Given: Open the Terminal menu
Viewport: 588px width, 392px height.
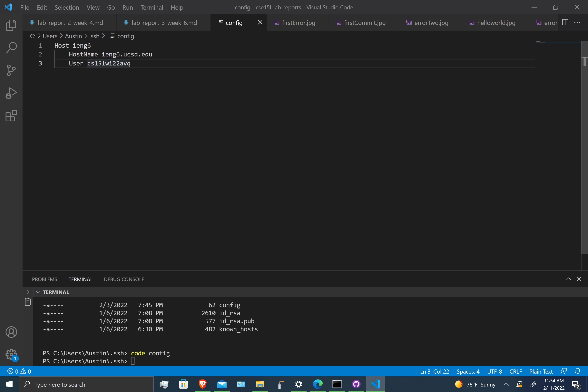Looking at the screenshot, I should (152, 7).
